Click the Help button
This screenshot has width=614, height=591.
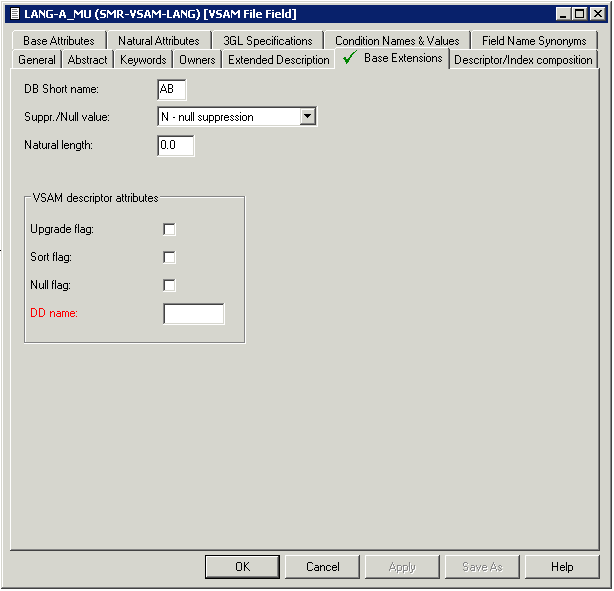tap(562, 567)
